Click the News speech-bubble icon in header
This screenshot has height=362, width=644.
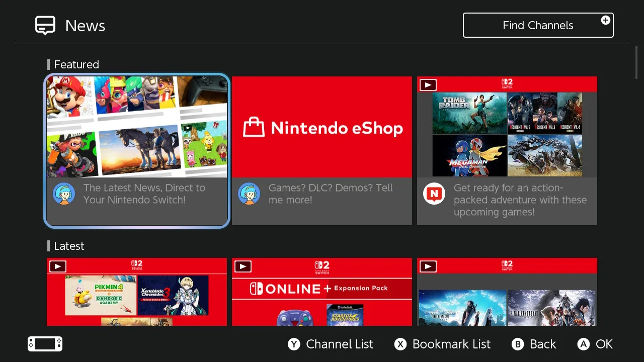45,25
